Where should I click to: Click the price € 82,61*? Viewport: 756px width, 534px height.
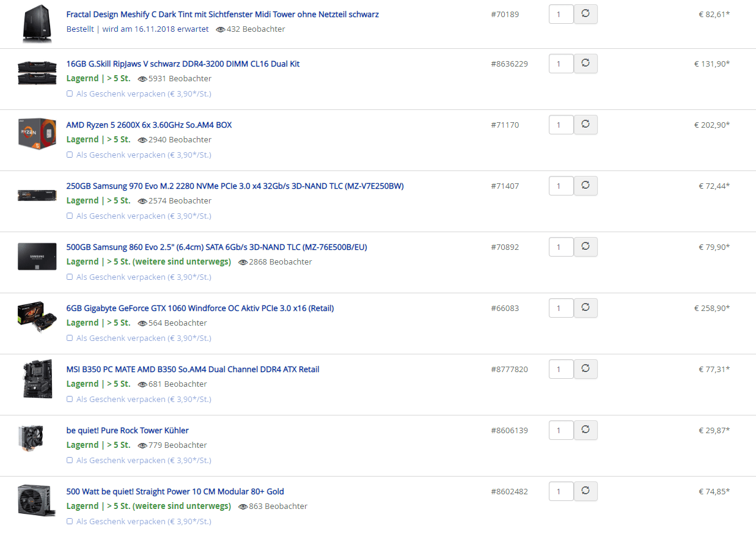[714, 14]
